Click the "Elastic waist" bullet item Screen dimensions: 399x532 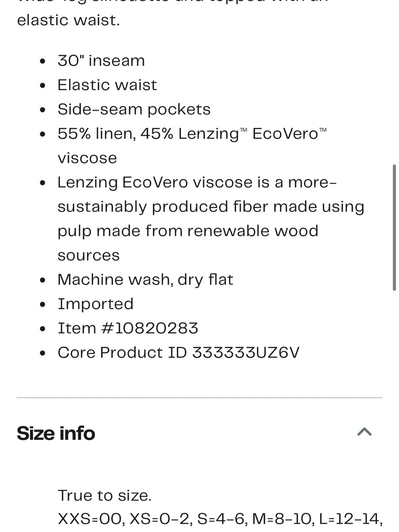[107, 85]
